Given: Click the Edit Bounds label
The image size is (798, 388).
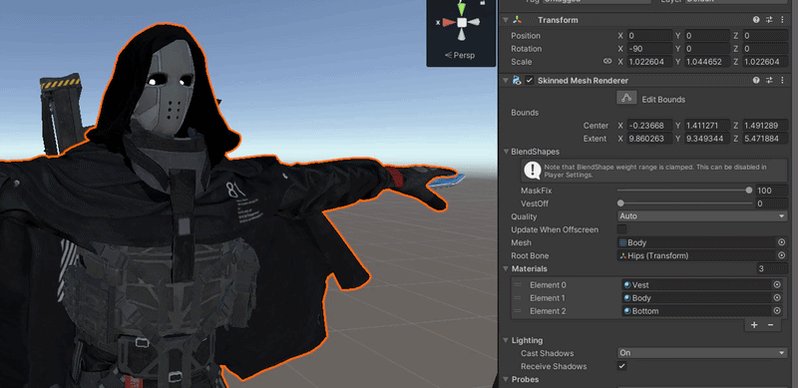Looking at the screenshot, I should pos(663,99).
